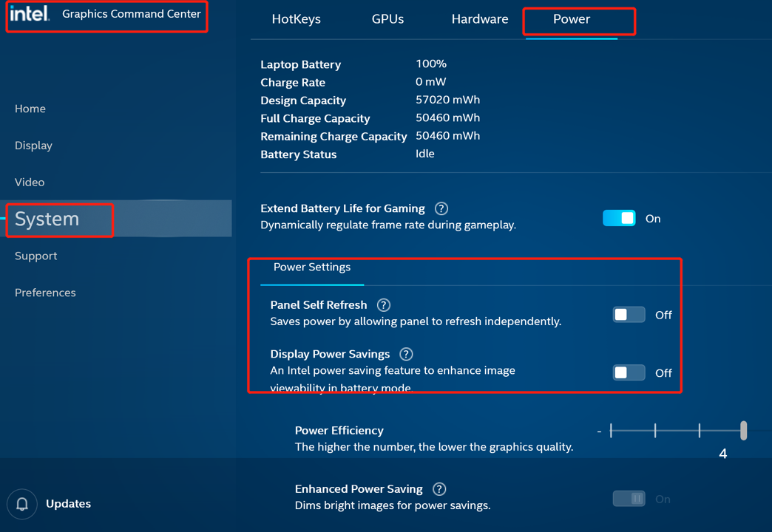
Task: Select the Power Settings sub-tab
Action: click(x=312, y=267)
